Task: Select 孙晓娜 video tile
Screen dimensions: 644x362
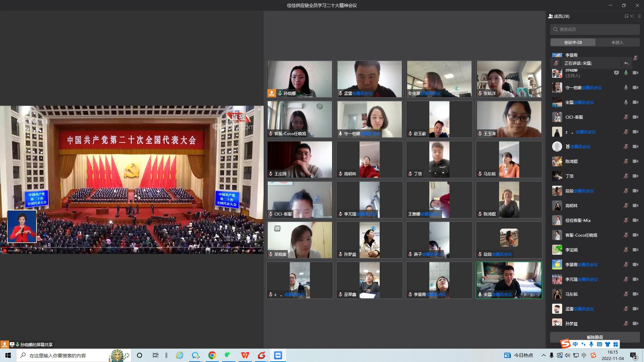Action: pyautogui.click(x=300, y=79)
